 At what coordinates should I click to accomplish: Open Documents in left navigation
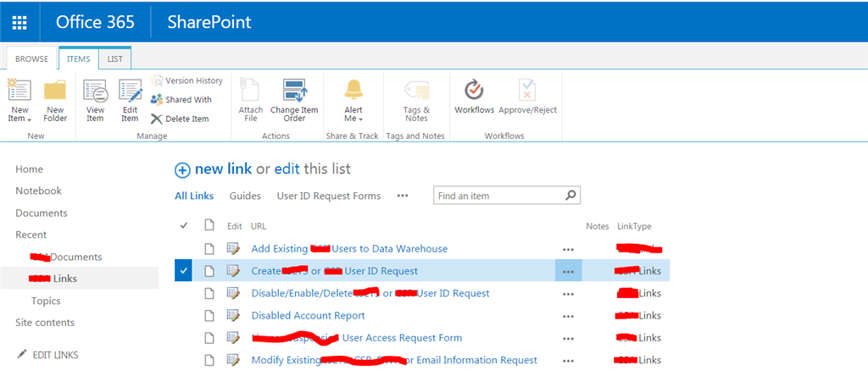42,213
